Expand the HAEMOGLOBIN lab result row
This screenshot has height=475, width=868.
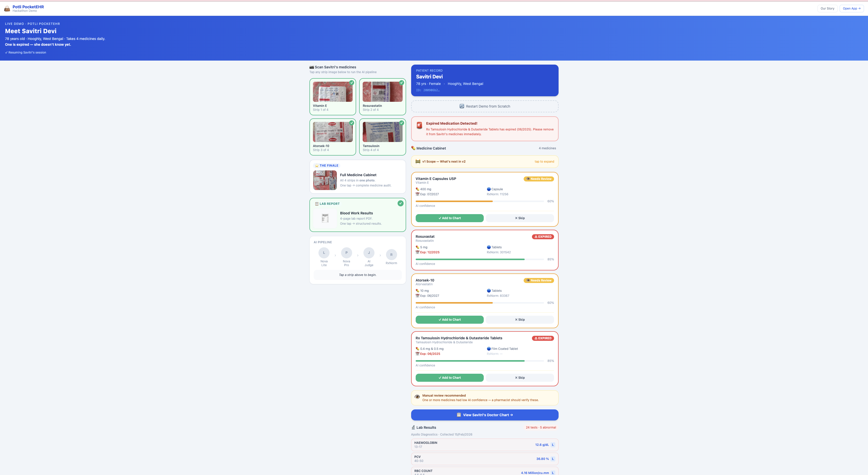click(484, 445)
